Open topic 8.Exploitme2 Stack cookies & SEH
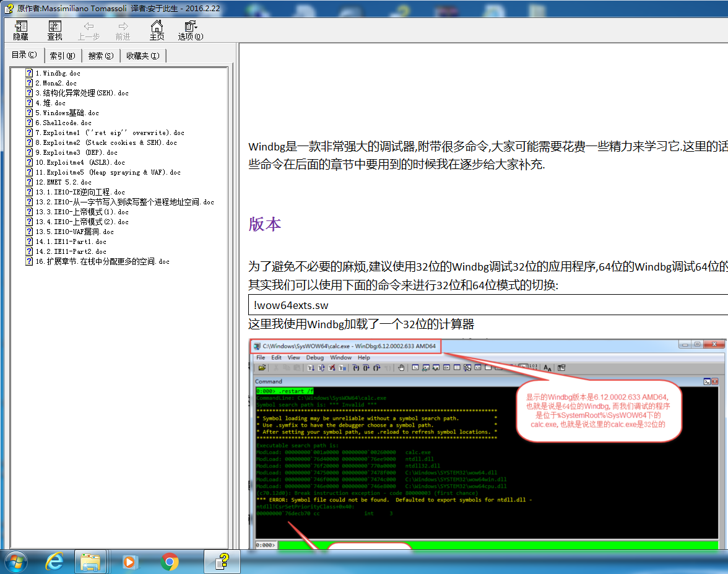Viewport: 728px width, 574px height. (x=106, y=142)
